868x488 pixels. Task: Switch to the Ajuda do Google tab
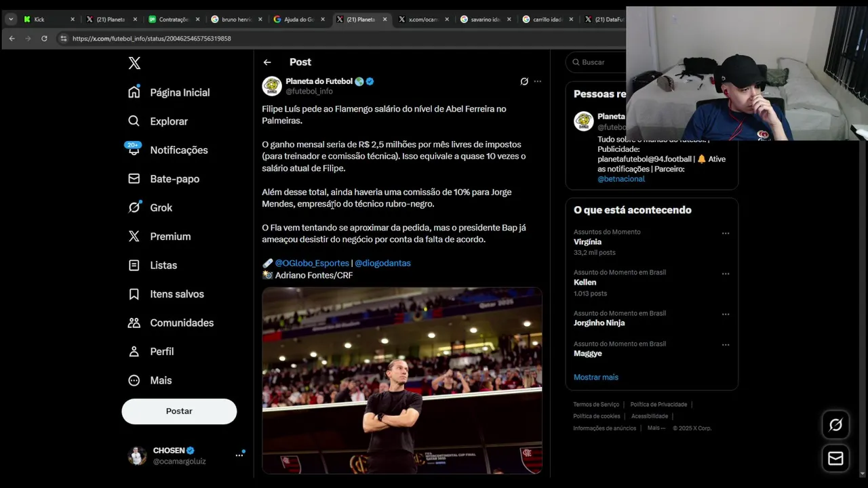coord(298,20)
